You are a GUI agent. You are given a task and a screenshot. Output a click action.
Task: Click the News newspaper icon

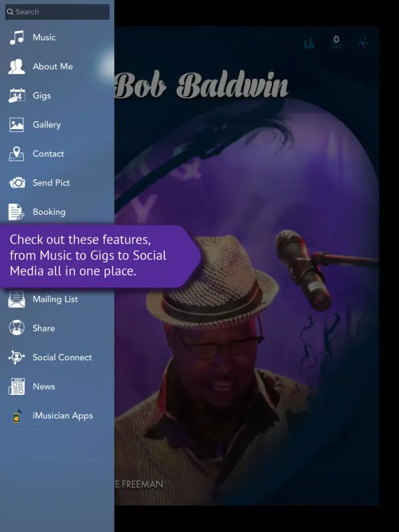click(16, 386)
